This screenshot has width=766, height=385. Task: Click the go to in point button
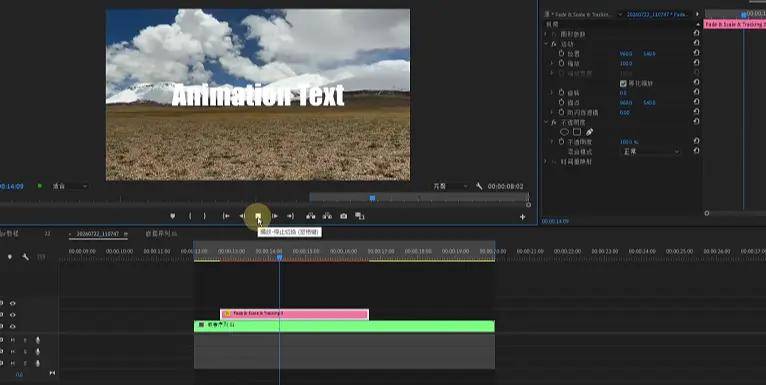(226, 216)
